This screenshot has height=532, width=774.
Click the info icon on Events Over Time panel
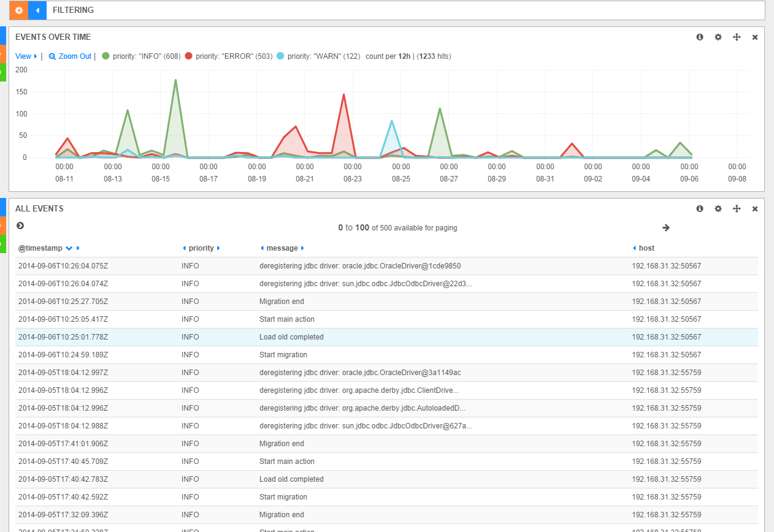700,37
